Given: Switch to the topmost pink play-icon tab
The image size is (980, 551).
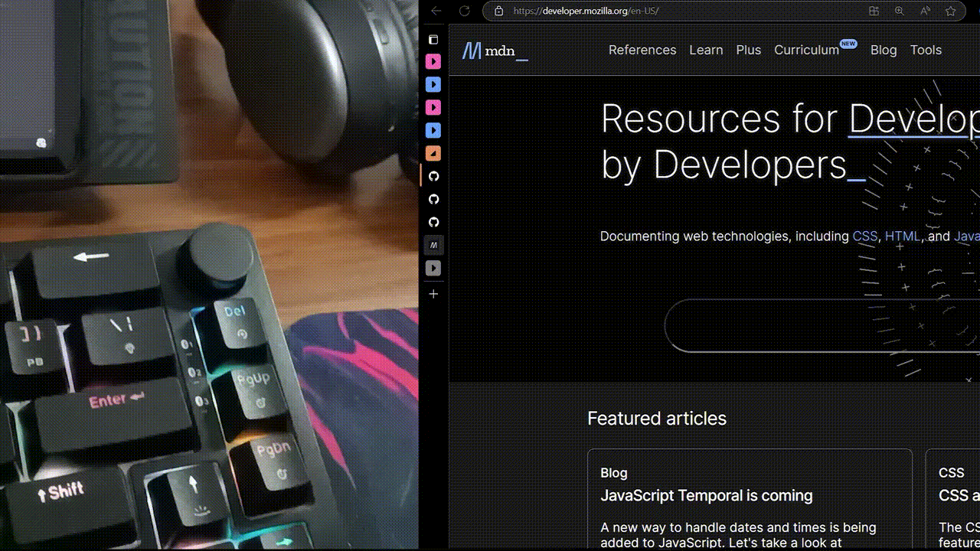Looking at the screenshot, I should point(433,61).
